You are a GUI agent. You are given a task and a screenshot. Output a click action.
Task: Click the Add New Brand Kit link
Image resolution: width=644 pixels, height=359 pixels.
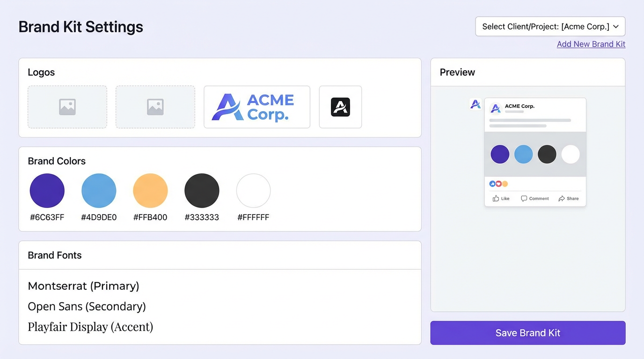click(591, 44)
